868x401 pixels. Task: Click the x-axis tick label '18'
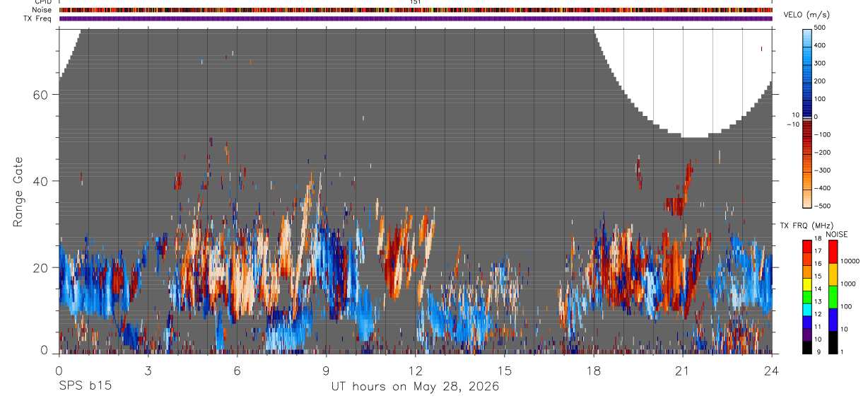[594, 371]
